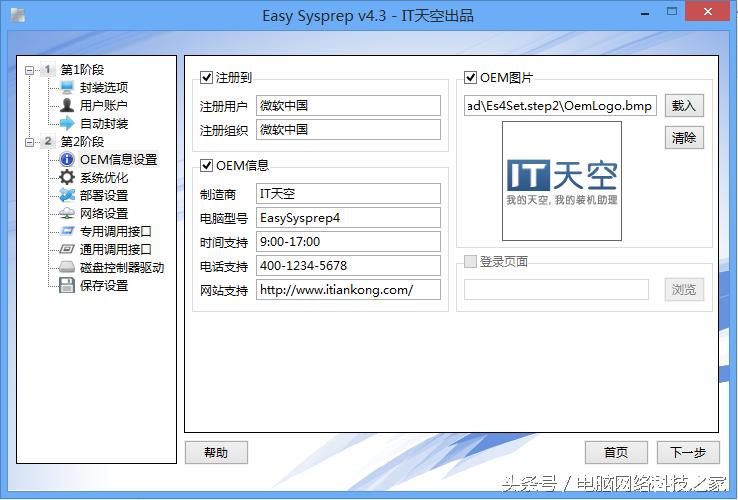Select 封装选项 in the tree
Viewport: 738px width, 500px height.
[104, 88]
